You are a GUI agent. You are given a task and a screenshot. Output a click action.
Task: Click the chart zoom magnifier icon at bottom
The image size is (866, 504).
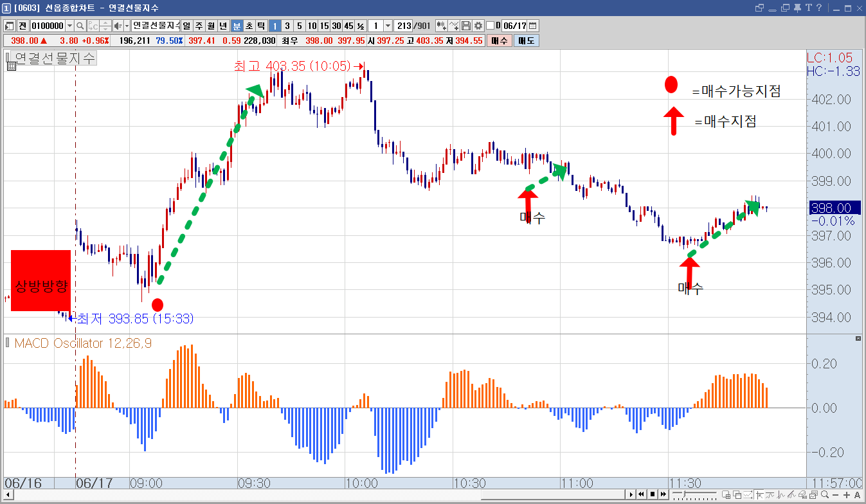tap(825, 494)
